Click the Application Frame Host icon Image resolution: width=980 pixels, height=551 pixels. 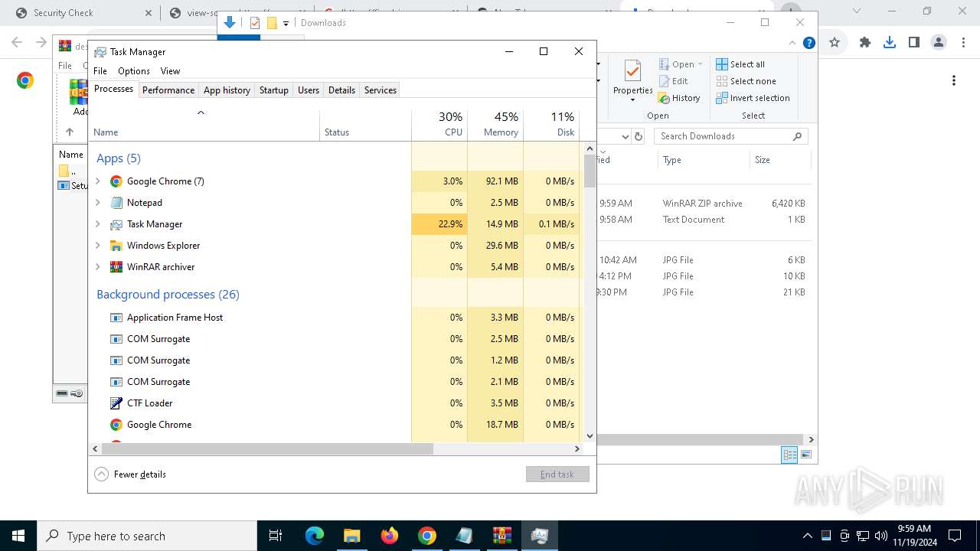[x=116, y=318]
